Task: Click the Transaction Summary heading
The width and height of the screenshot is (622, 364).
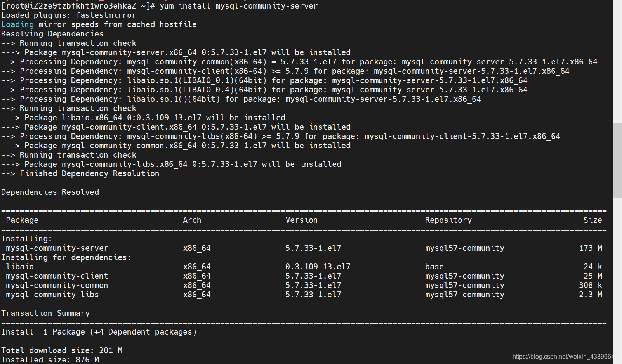Action: 45,313
